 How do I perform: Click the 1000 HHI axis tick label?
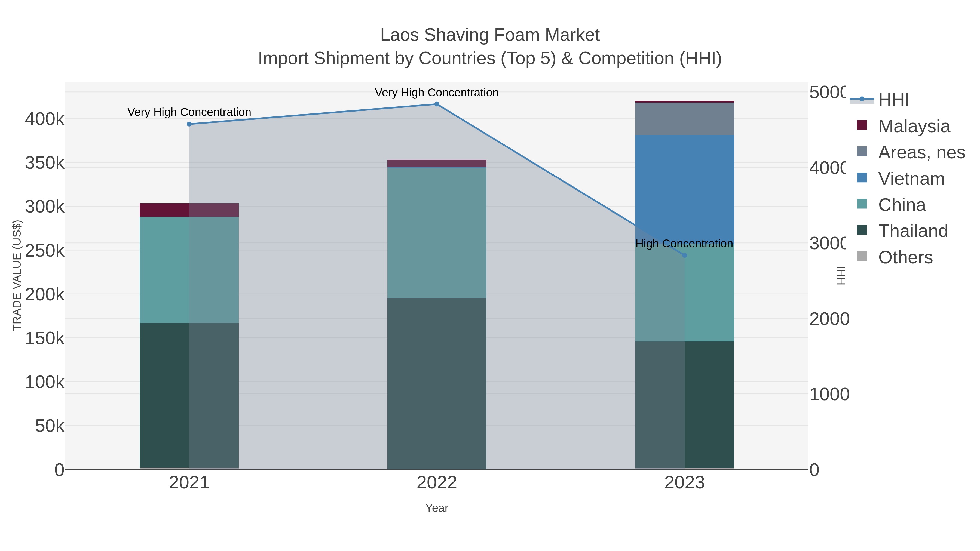pos(829,394)
